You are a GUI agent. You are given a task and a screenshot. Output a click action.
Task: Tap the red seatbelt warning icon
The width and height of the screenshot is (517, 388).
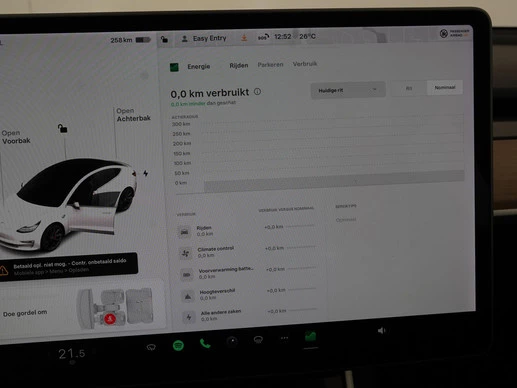tap(110, 319)
